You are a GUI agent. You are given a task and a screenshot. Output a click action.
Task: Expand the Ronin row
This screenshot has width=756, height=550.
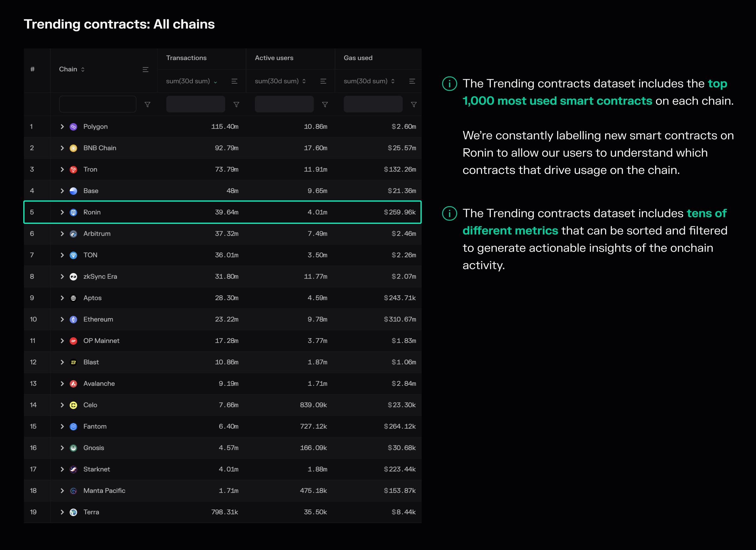62,212
